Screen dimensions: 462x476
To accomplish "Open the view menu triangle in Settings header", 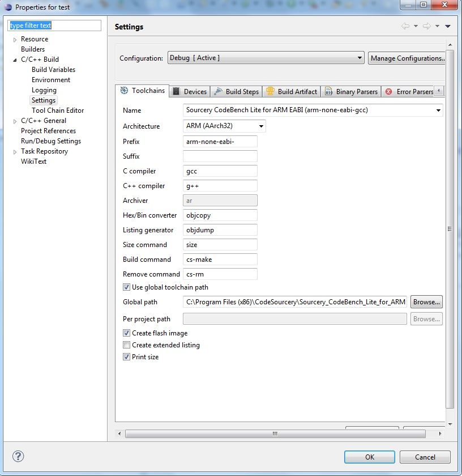I will 448,26.
